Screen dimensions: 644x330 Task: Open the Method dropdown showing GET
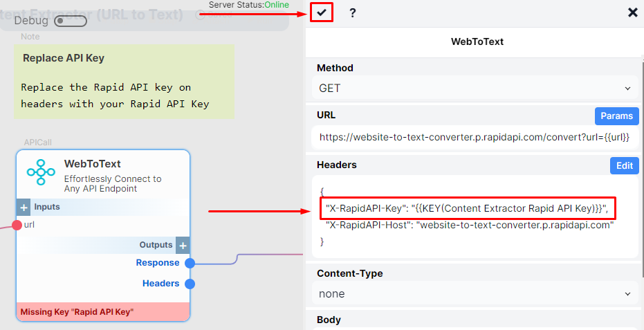pyautogui.click(x=475, y=88)
